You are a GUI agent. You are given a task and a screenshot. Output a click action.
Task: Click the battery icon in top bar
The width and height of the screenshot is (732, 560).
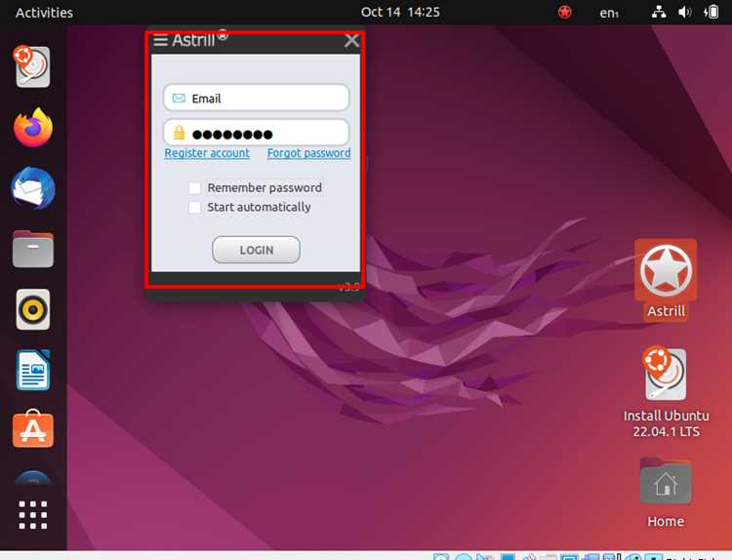711,12
